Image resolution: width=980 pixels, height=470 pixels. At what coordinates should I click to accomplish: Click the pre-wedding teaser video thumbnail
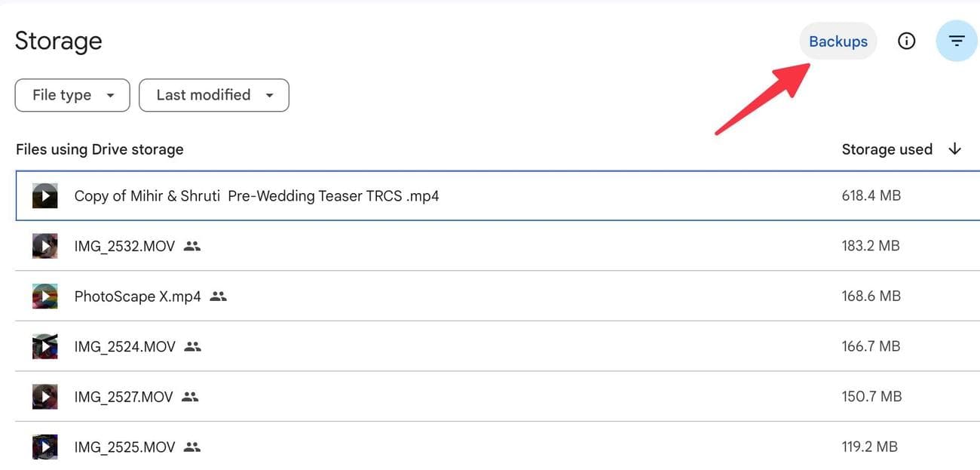tap(44, 195)
